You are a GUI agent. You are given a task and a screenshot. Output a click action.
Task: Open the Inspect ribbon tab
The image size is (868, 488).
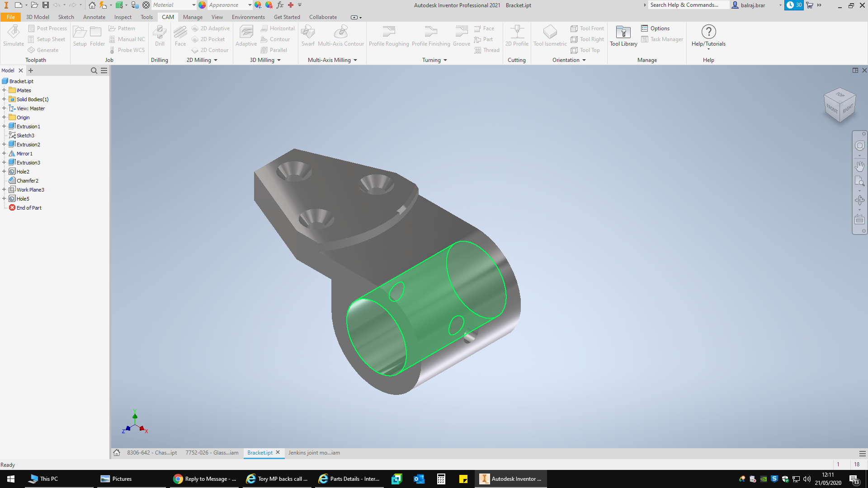click(x=123, y=17)
